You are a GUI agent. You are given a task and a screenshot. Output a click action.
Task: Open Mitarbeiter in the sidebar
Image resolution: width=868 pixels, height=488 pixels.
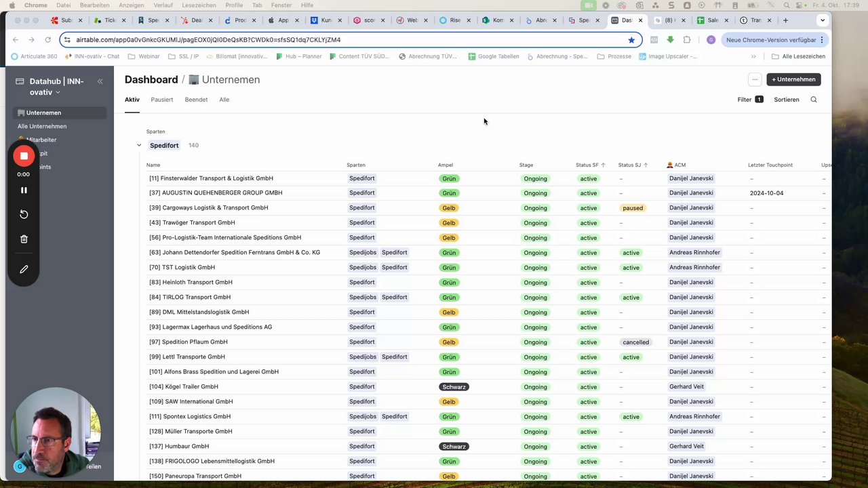coord(41,140)
